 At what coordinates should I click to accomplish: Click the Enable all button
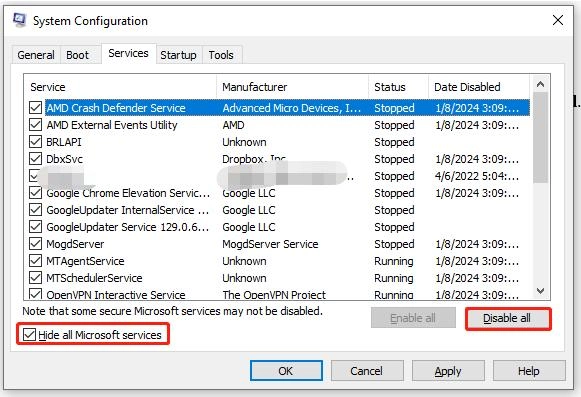pyautogui.click(x=413, y=318)
